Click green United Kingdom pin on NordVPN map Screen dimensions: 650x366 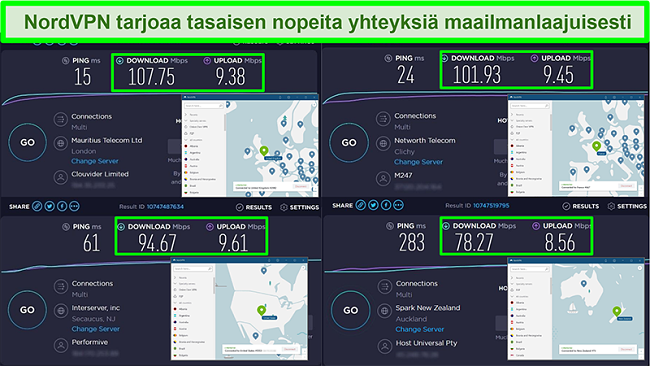tap(264, 151)
